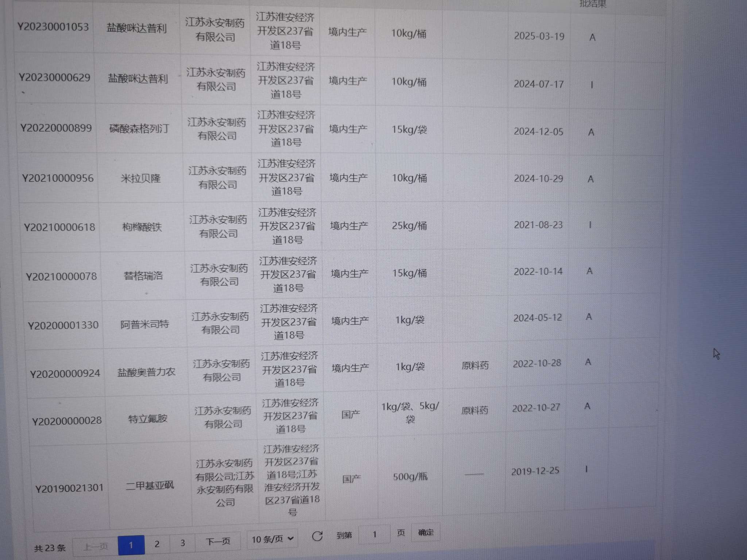Image resolution: width=747 pixels, height=560 pixels.
Task: Click the date 2024-10-29
Action: pos(538,178)
